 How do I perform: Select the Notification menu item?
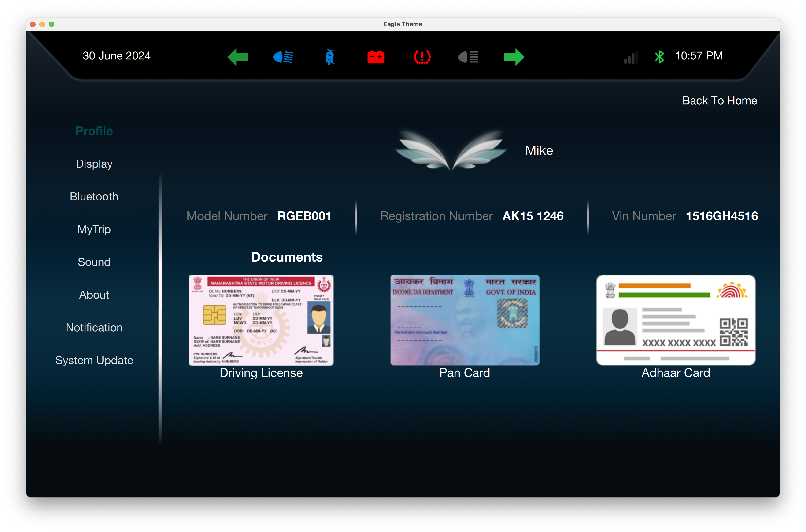click(x=94, y=327)
